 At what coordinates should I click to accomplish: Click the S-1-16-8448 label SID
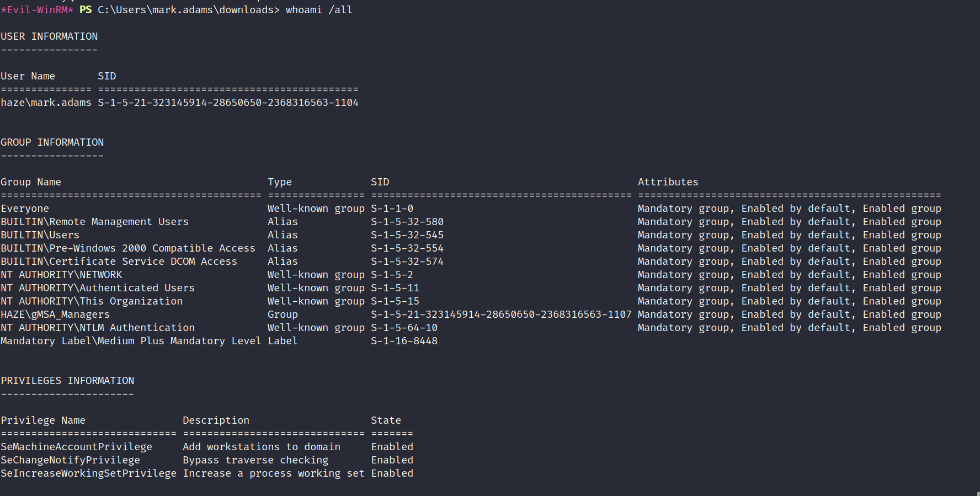(x=404, y=341)
